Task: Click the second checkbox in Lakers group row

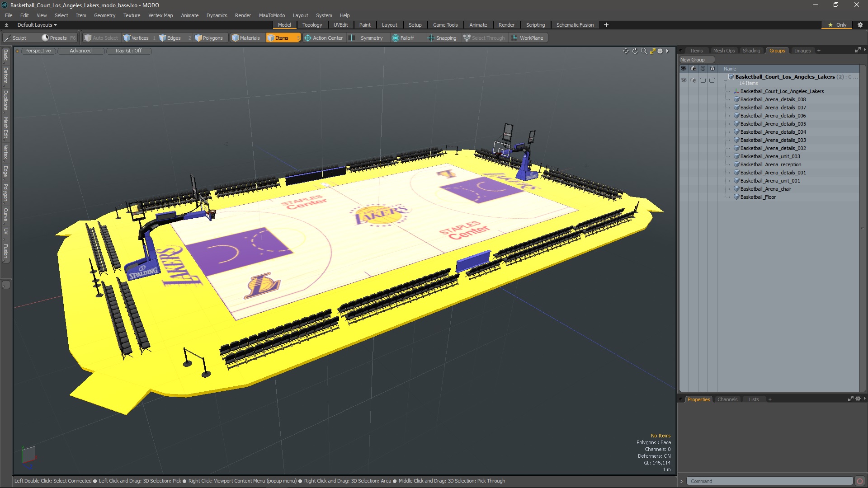Action: [712, 80]
